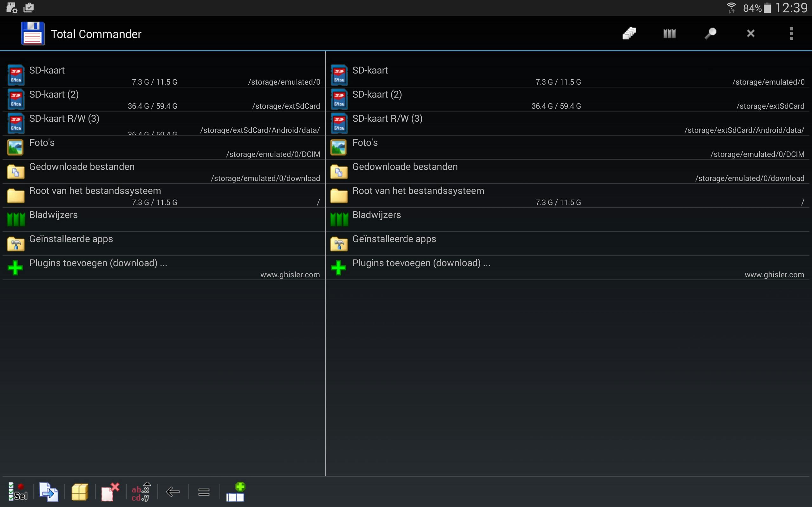The image size is (812, 507).
Task: Open multi-rename with the ab-cd icon
Action: 140,492
